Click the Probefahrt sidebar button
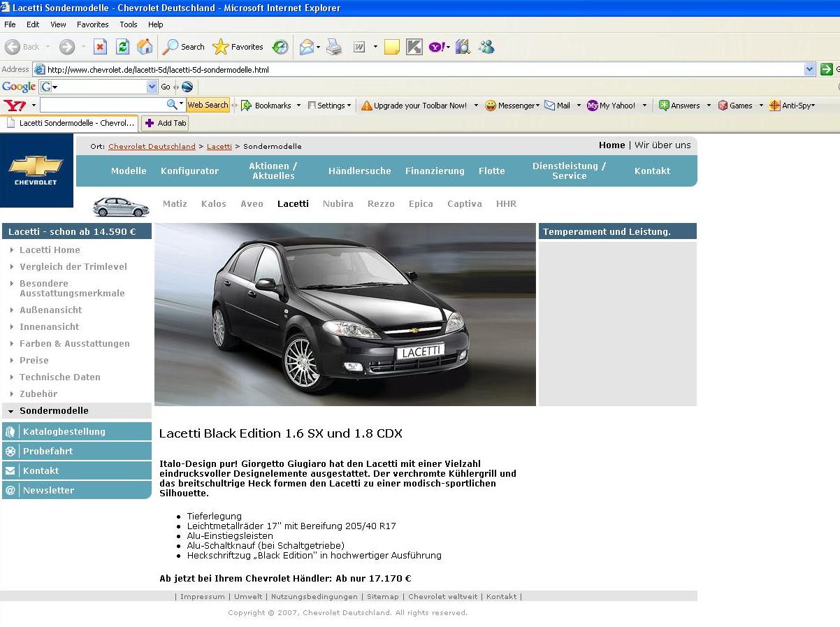The width and height of the screenshot is (840, 627). tap(77, 451)
